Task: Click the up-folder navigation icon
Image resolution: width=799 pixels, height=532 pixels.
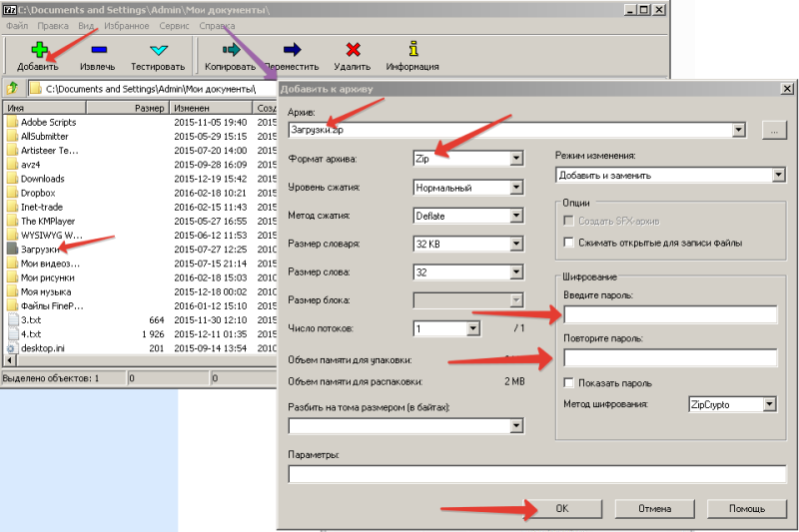Action: (13, 88)
